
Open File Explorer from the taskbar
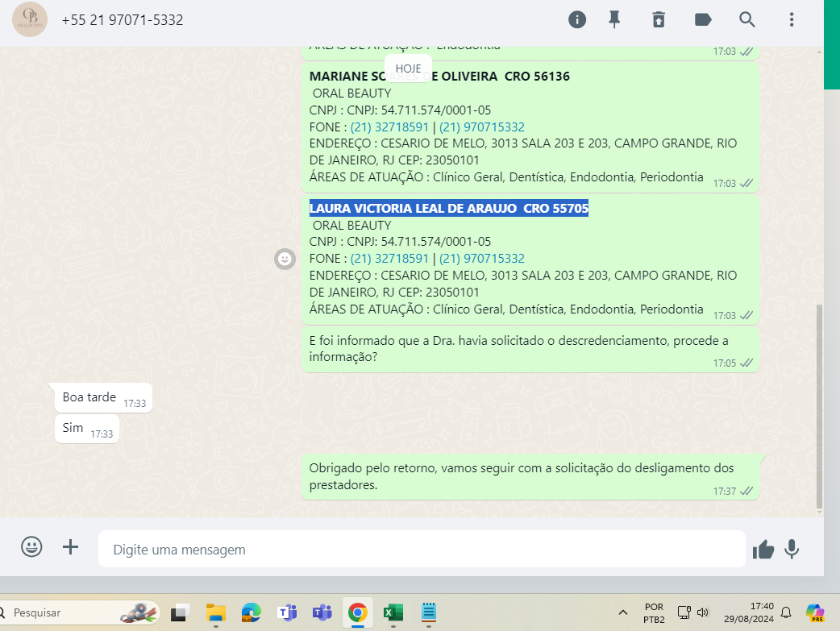(216, 612)
